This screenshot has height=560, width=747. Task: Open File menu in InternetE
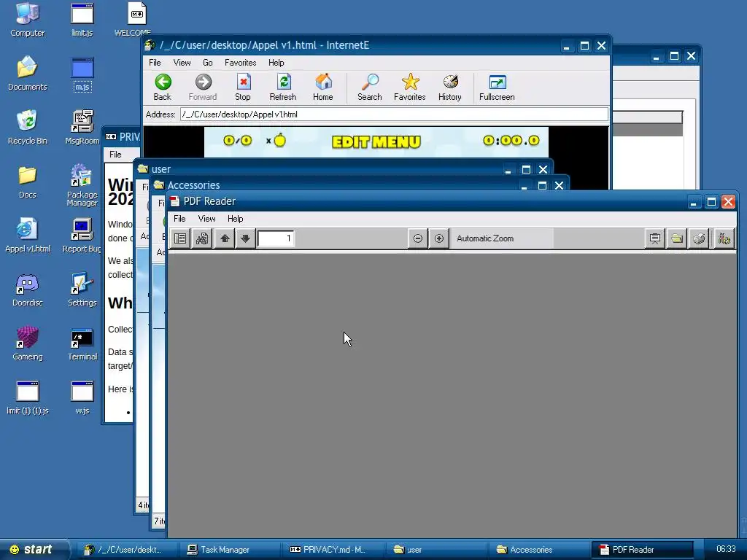click(155, 63)
